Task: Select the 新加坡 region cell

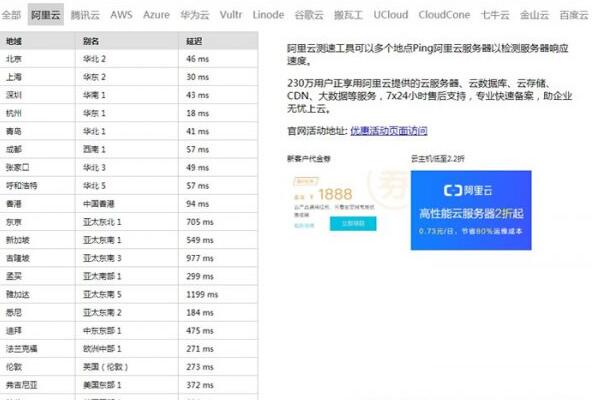Action: click(38, 240)
